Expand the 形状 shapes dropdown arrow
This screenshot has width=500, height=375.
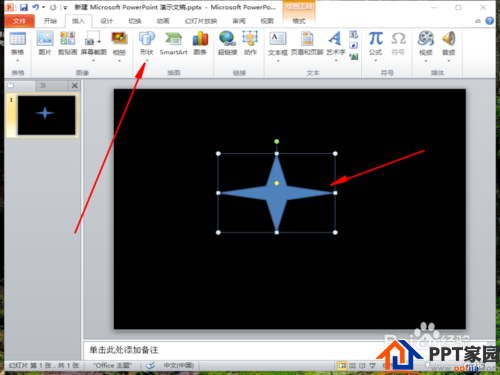[147, 61]
